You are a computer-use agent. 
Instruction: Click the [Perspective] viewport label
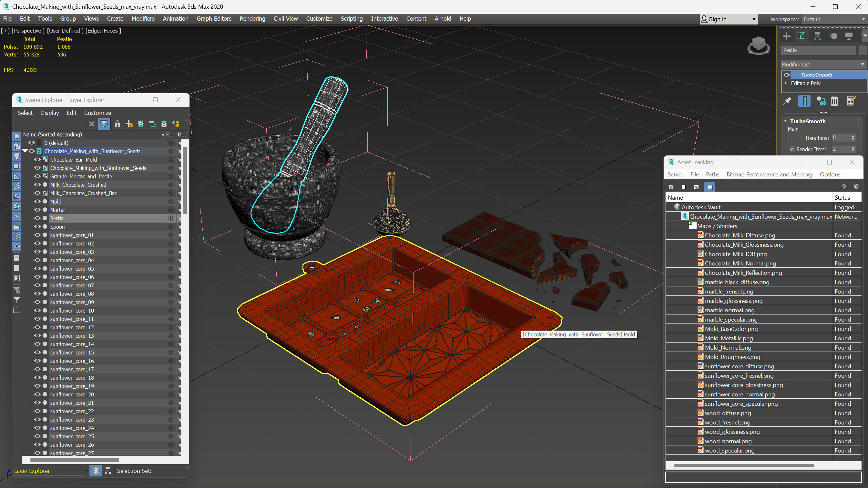[x=28, y=31]
